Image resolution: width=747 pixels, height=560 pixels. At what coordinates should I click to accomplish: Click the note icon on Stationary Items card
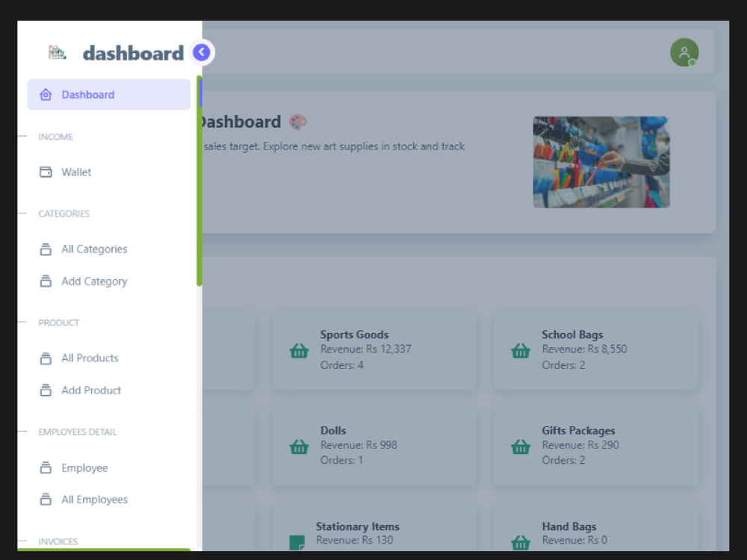297,543
